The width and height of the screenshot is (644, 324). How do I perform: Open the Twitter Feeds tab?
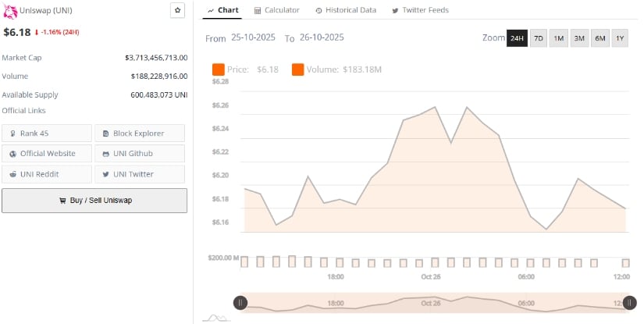(419, 10)
